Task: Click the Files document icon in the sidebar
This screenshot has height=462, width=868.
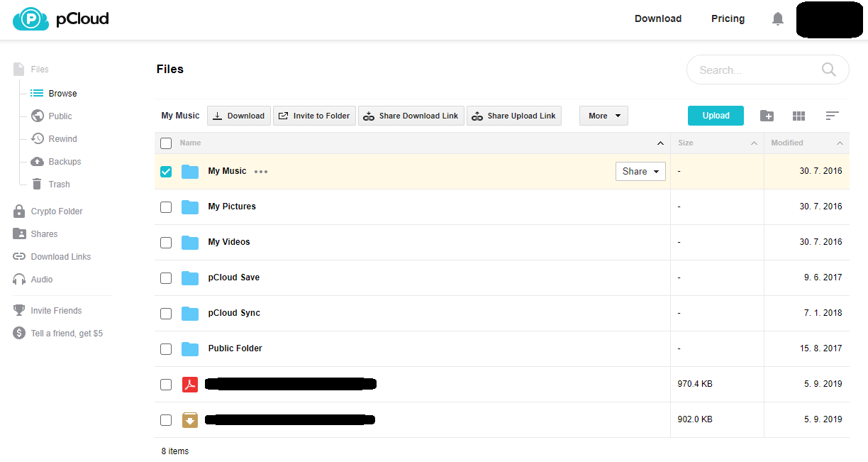Action: click(x=18, y=70)
